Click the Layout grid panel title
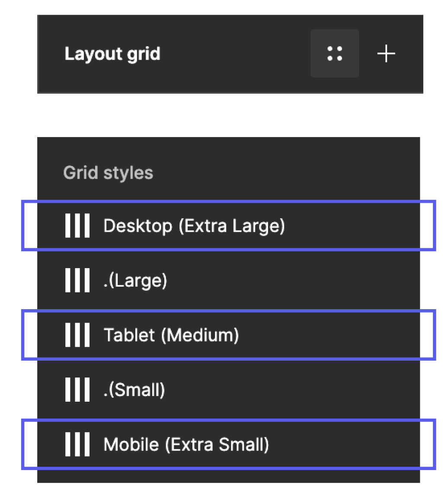448x499 pixels. (x=112, y=53)
